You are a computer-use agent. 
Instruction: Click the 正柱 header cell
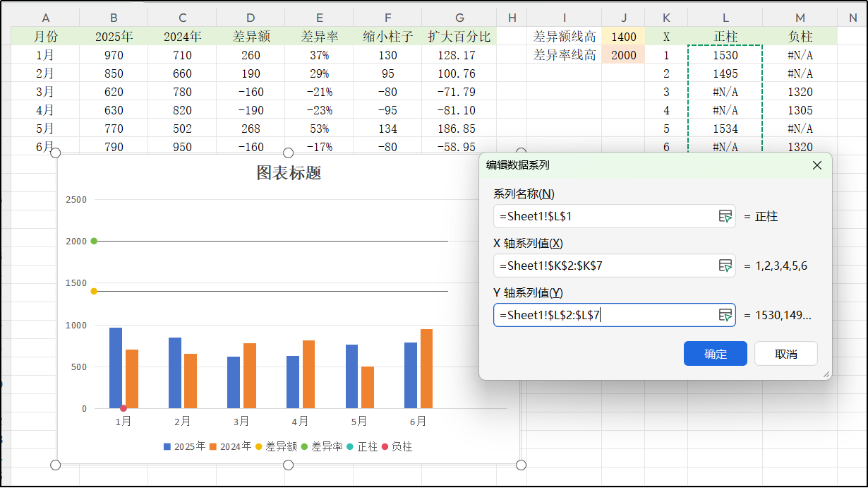[x=725, y=37]
